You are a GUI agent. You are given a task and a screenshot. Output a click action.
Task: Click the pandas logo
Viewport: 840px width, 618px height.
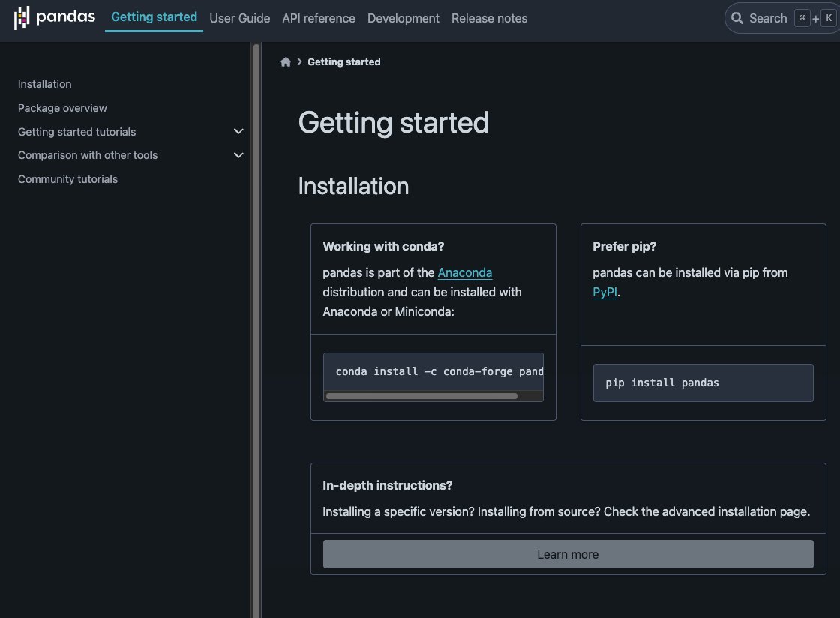(x=54, y=18)
